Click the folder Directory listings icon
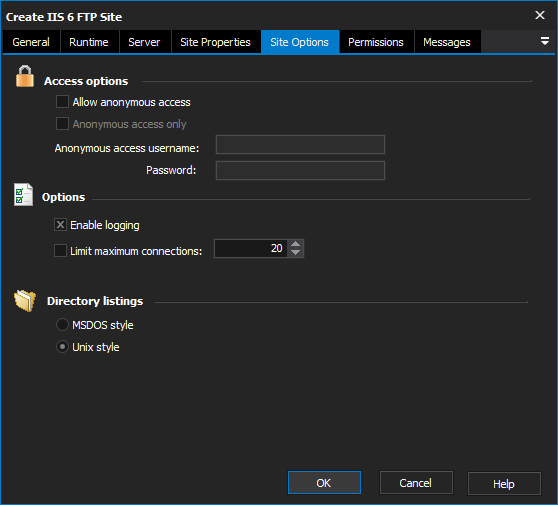Image resolution: width=558 pixels, height=505 pixels. point(25,300)
